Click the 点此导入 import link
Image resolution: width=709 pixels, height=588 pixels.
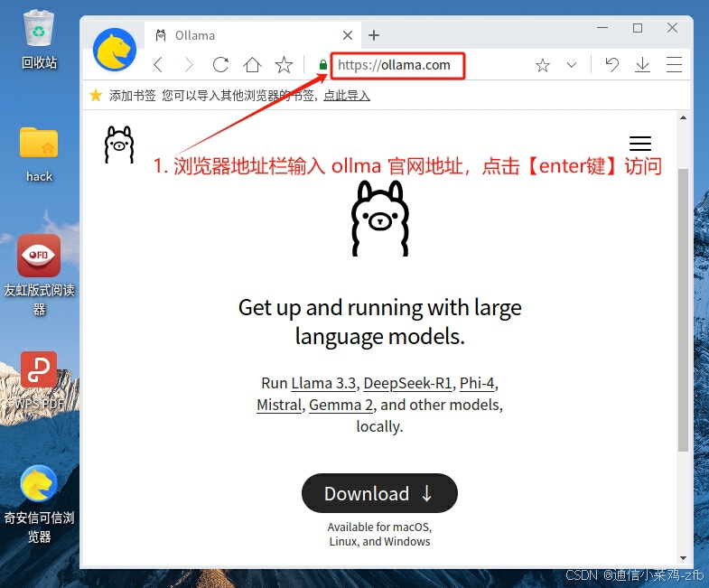[x=347, y=96]
